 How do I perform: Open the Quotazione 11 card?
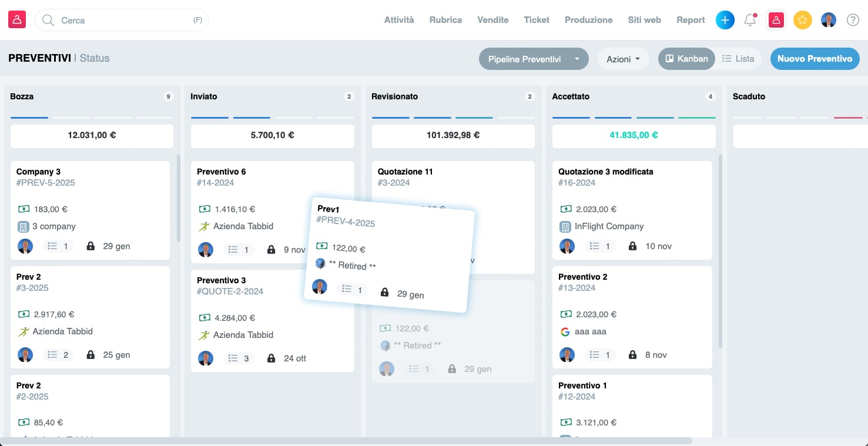[405, 172]
